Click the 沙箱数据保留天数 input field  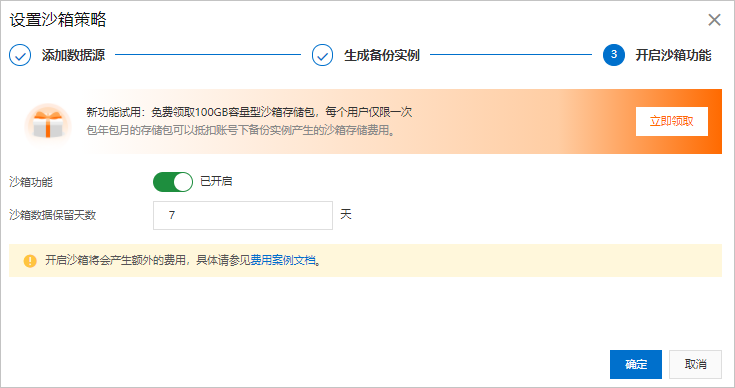pyautogui.click(x=243, y=216)
